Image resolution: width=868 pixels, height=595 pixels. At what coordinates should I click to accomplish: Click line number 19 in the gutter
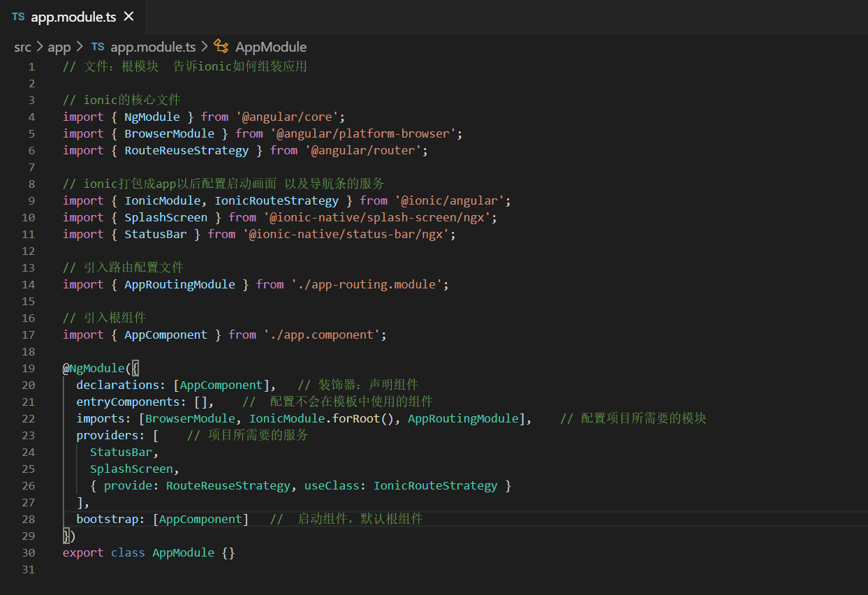click(x=29, y=368)
